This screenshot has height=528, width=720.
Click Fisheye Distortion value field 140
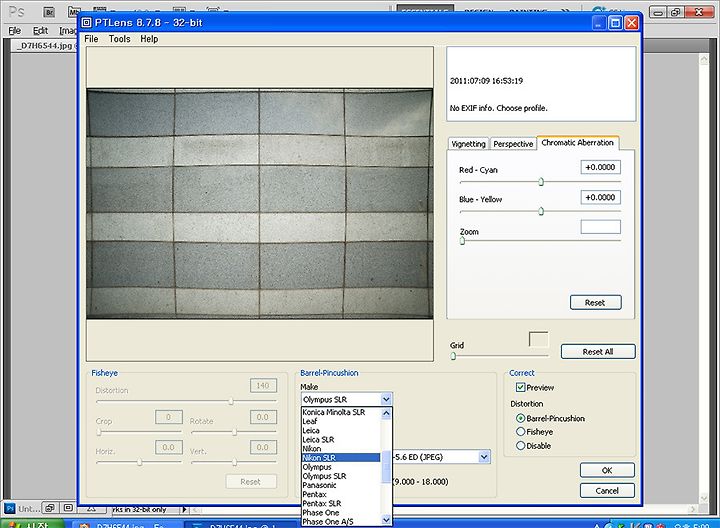264,385
